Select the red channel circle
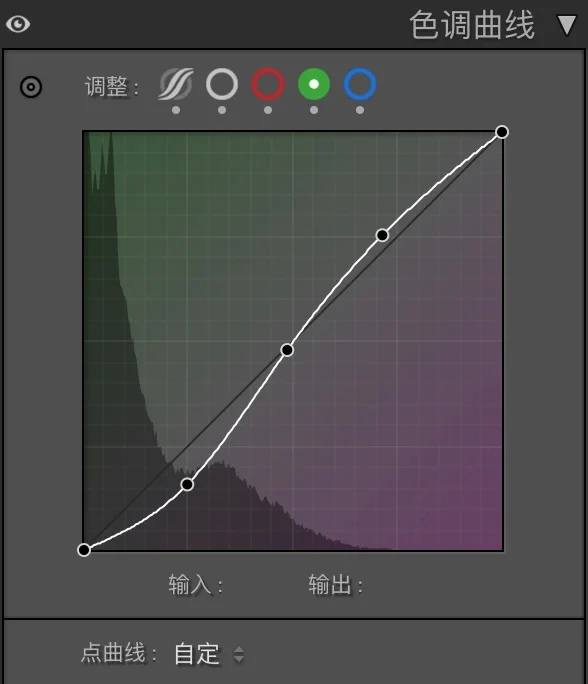This screenshot has width=588, height=684. pyautogui.click(x=268, y=84)
